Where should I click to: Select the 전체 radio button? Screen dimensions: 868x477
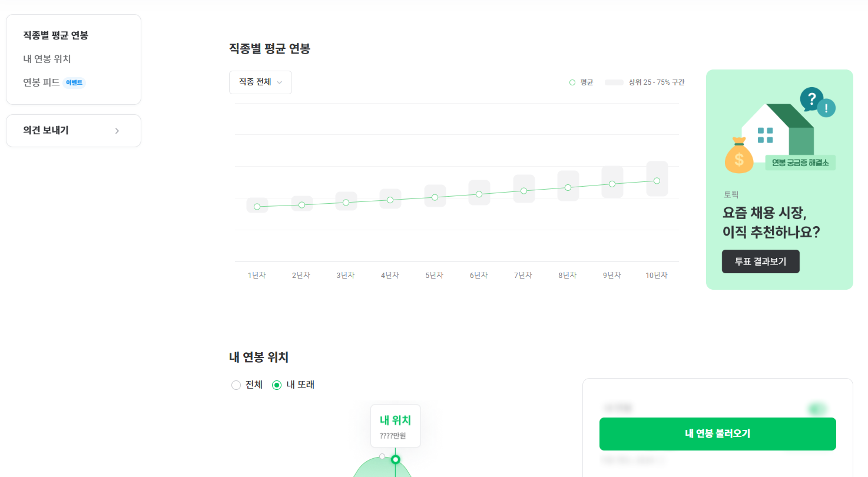(236, 385)
